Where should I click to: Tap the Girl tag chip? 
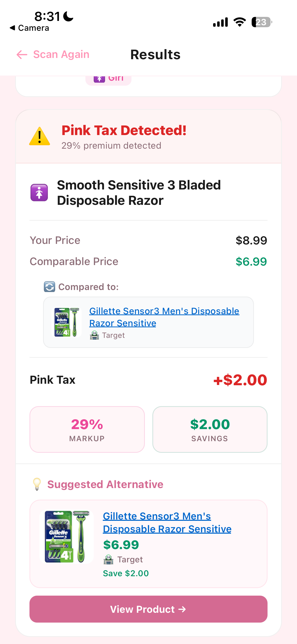tap(109, 80)
